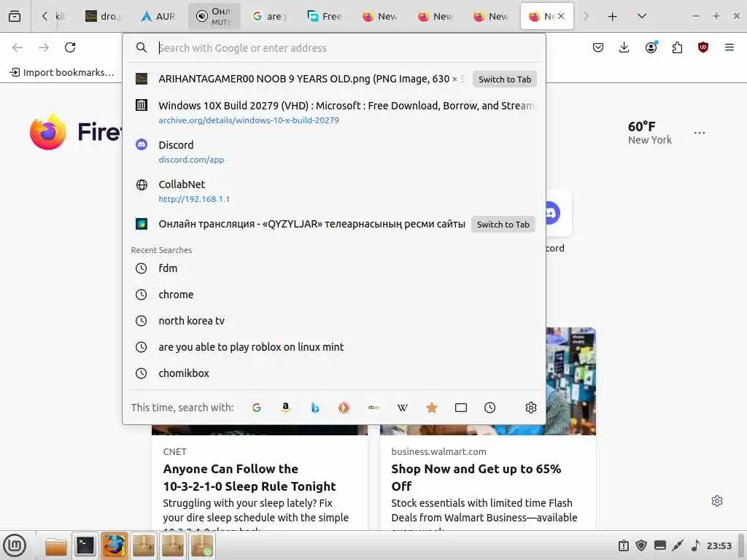Viewport: 747px width, 560px height.
Task: Open the Pocket save icon
Action: pyautogui.click(x=598, y=47)
